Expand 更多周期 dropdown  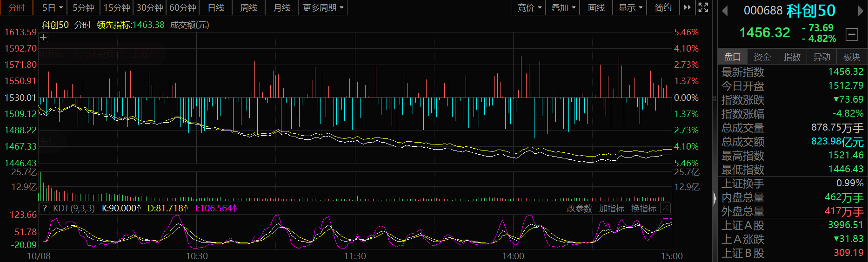click(x=323, y=7)
